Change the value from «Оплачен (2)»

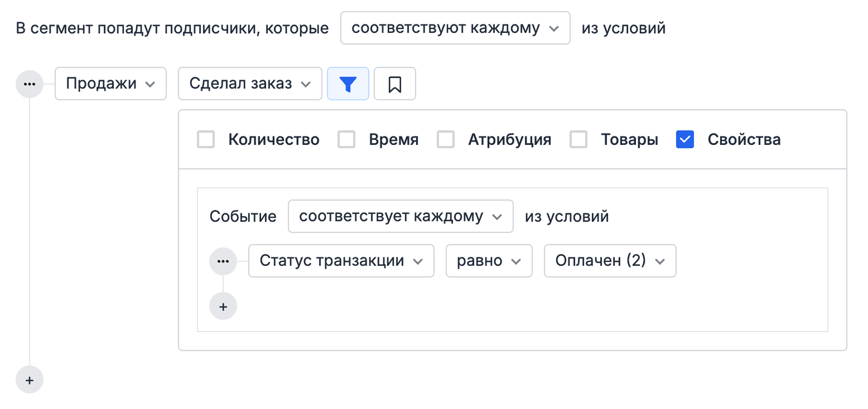[610, 261]
